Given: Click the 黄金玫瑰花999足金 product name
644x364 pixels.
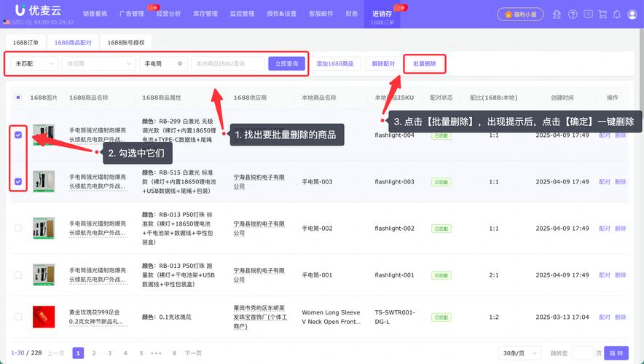Looking at the screenshot, I should 97,317.
